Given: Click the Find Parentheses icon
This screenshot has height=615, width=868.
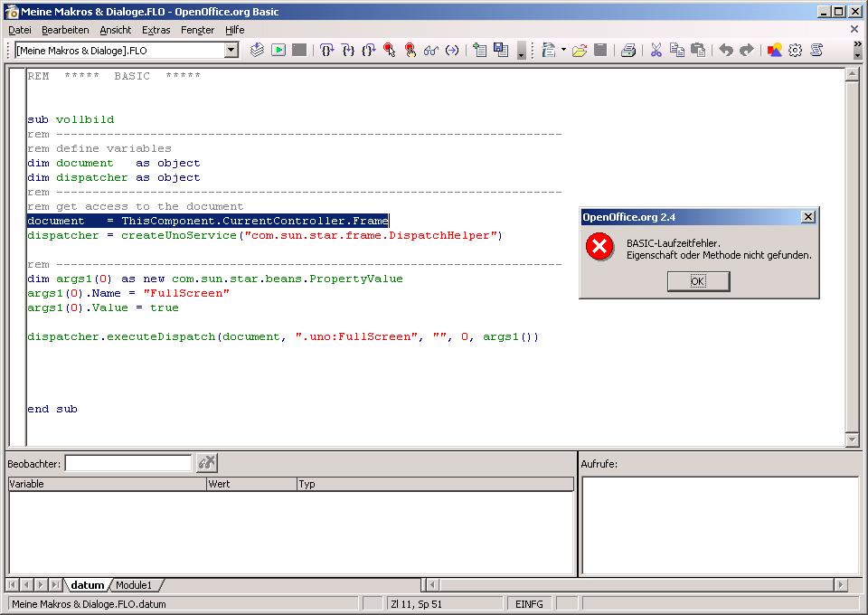Looking at the screenshot, I should click(452, 51).
